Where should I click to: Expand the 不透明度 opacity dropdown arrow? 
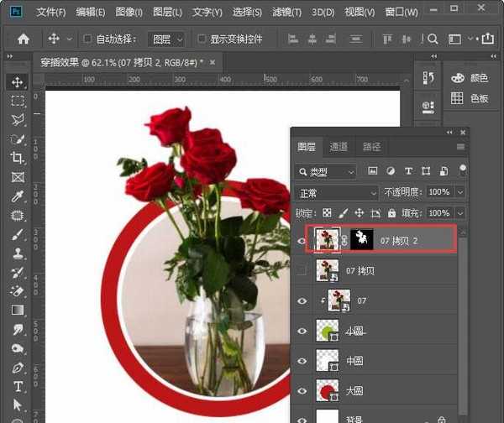[x=460, y=192]
